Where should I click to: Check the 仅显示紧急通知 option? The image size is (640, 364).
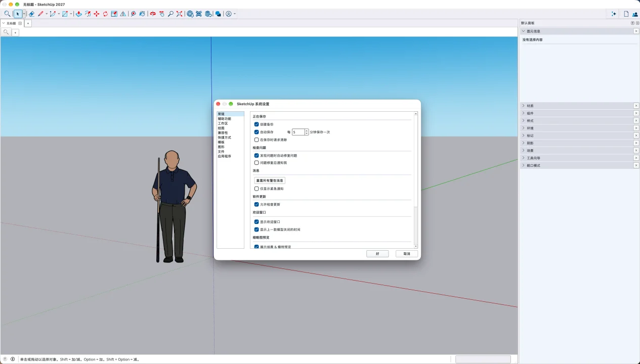click(x=257, y=189)
